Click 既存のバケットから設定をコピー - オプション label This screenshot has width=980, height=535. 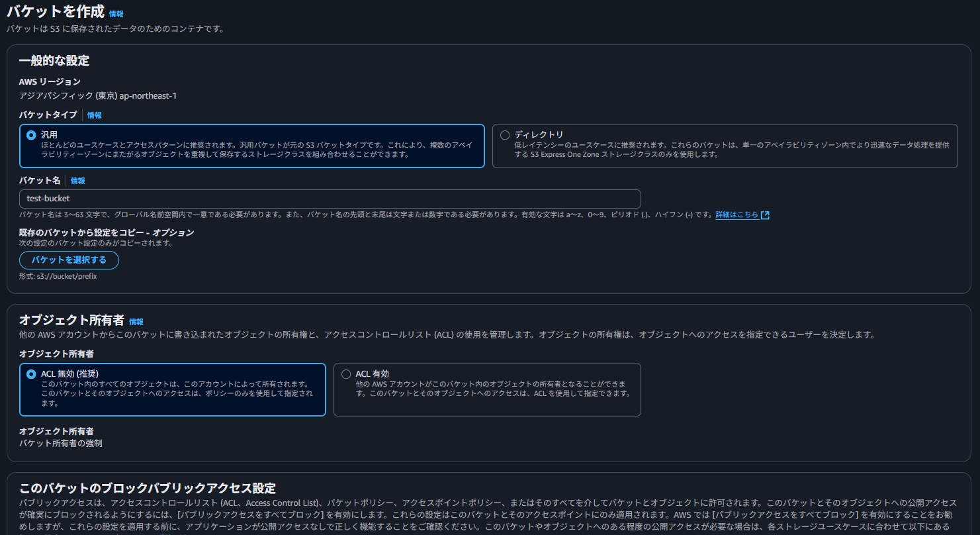(107, 232)
